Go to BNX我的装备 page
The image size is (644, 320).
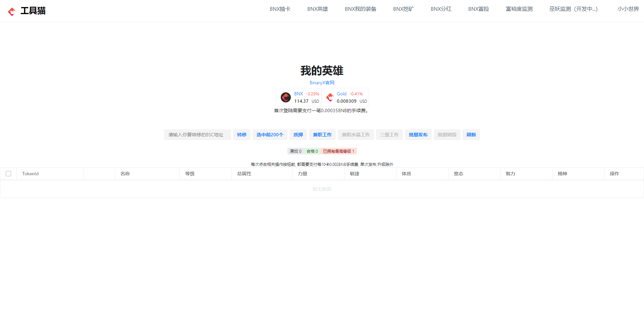pos(361,9)
